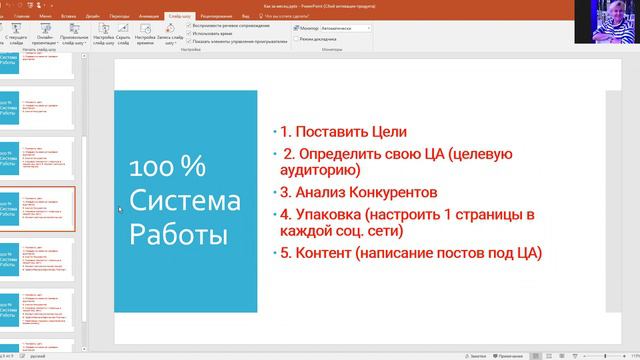Open «Настройка времени» rehearse timings icon
The image size is (640, 360).
coord(145,29)
